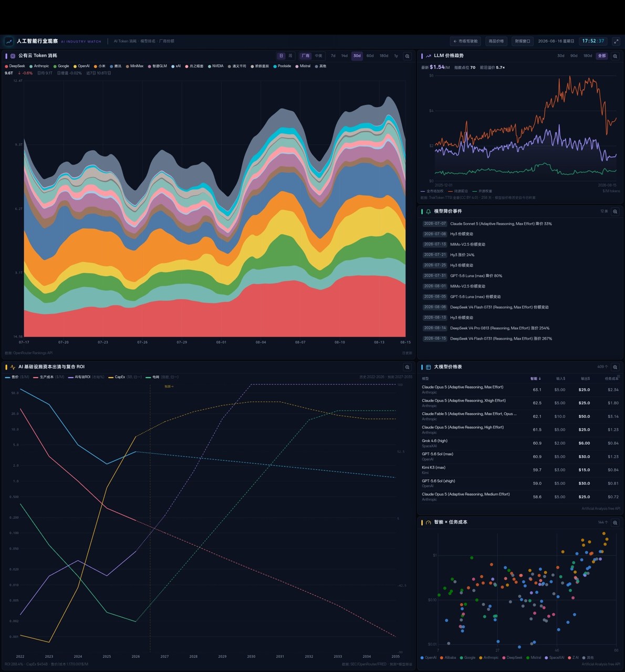This screenshot has width=625, height=672.
Task: Select the 1y range on Token chart
Action: pyautogui.click(x=396, y=56)
